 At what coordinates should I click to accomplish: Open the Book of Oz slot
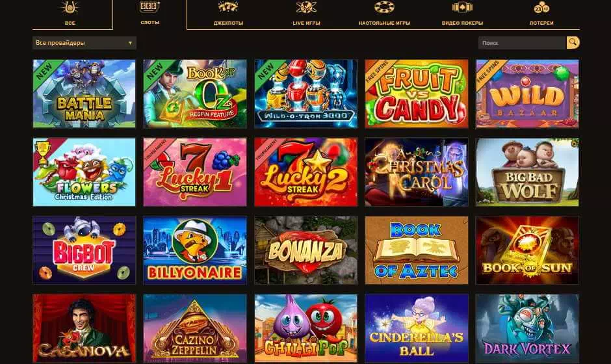click(x=195, y=94)
